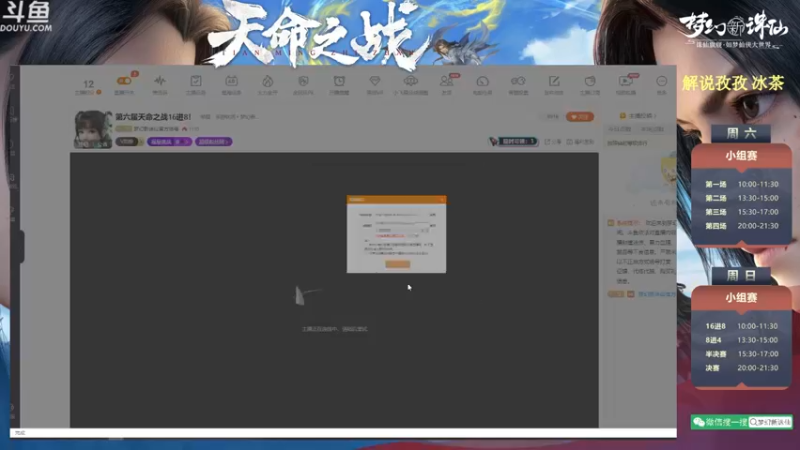This screenshot has width=800, height=450.
Task: Open the calendar icon in top toolbar
Action: tap(232, 81)
